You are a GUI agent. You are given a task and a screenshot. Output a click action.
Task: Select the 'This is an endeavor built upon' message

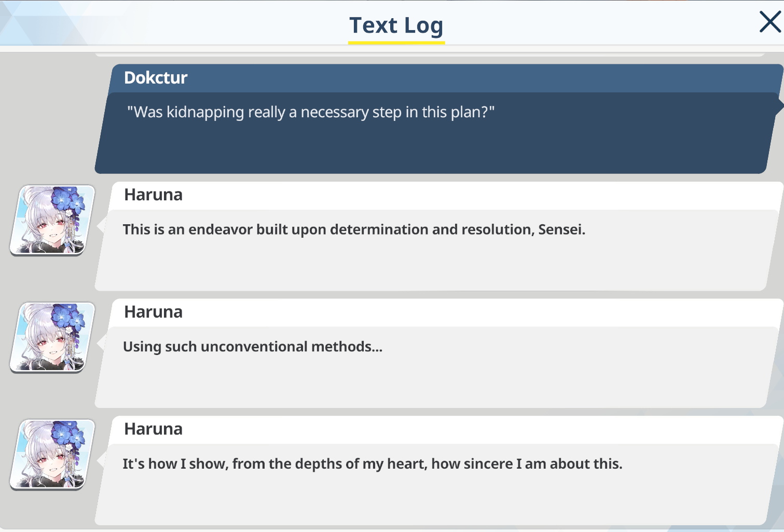354,229
